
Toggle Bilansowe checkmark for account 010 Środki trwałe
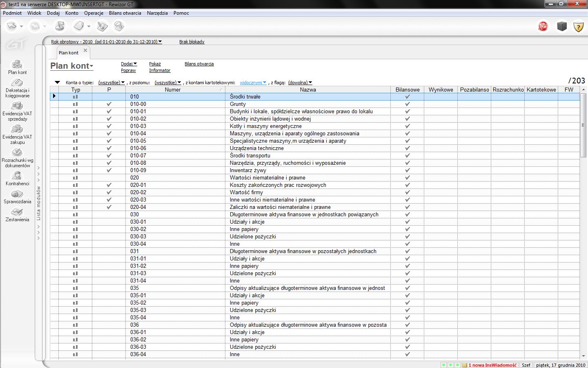408,97
